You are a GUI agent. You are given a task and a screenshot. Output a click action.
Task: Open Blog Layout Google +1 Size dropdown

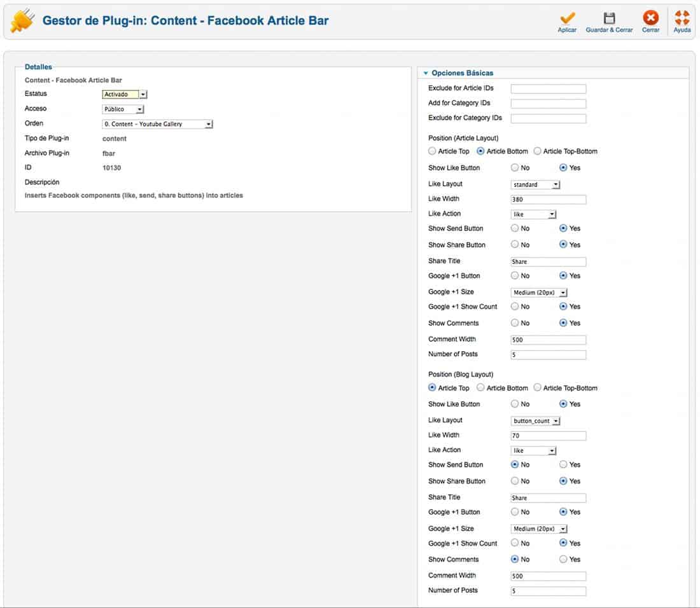(538, 529)
